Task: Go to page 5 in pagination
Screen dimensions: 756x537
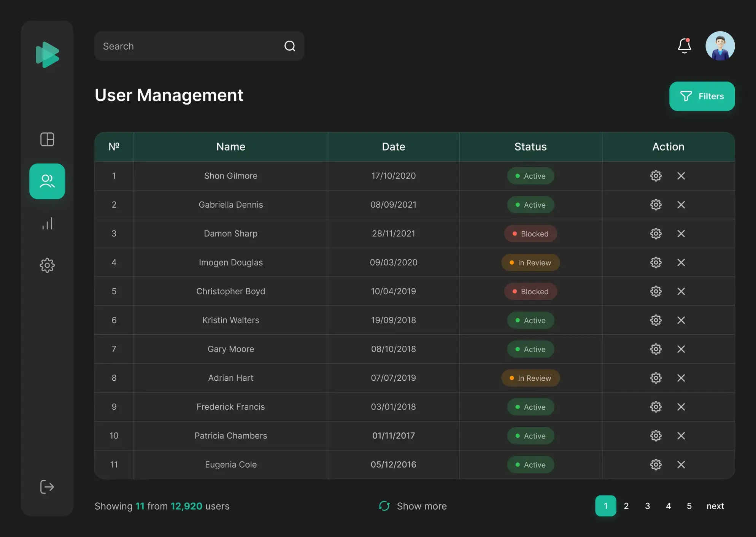Action: point(689,506)
